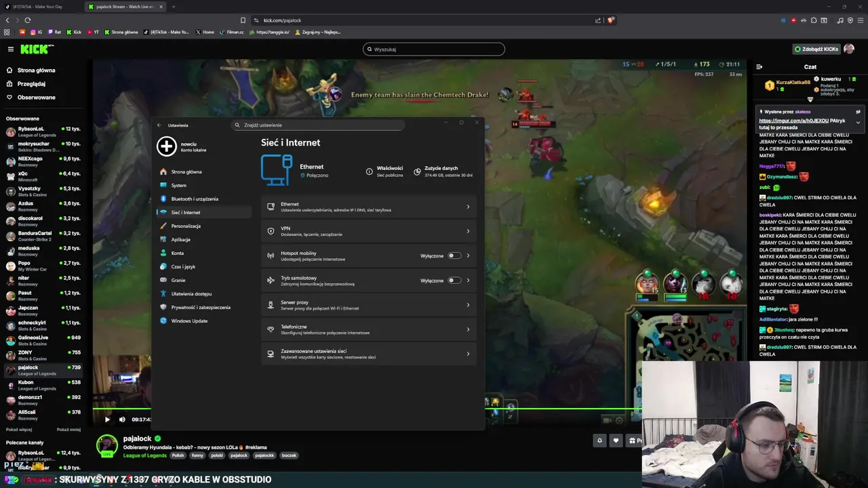The width and height of the screenshot is (868, 488).
Task: Open the YT bookmark
Action: [x=93, y=32]
